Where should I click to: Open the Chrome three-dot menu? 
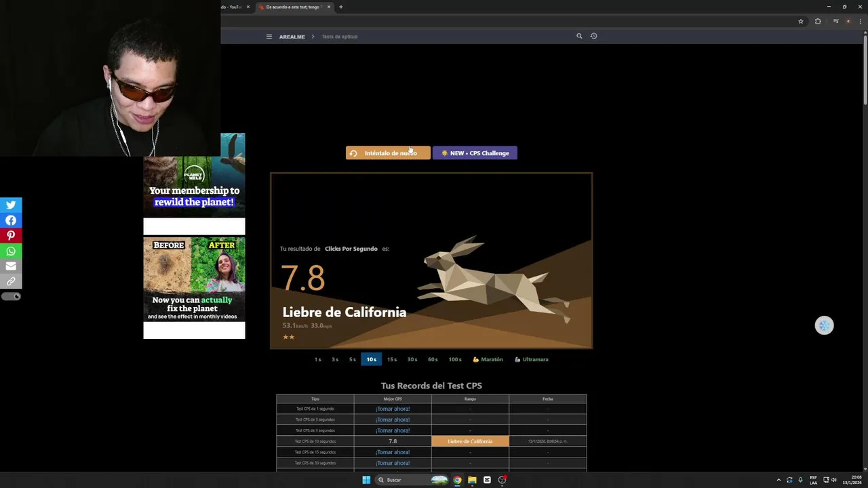point(860,21)
